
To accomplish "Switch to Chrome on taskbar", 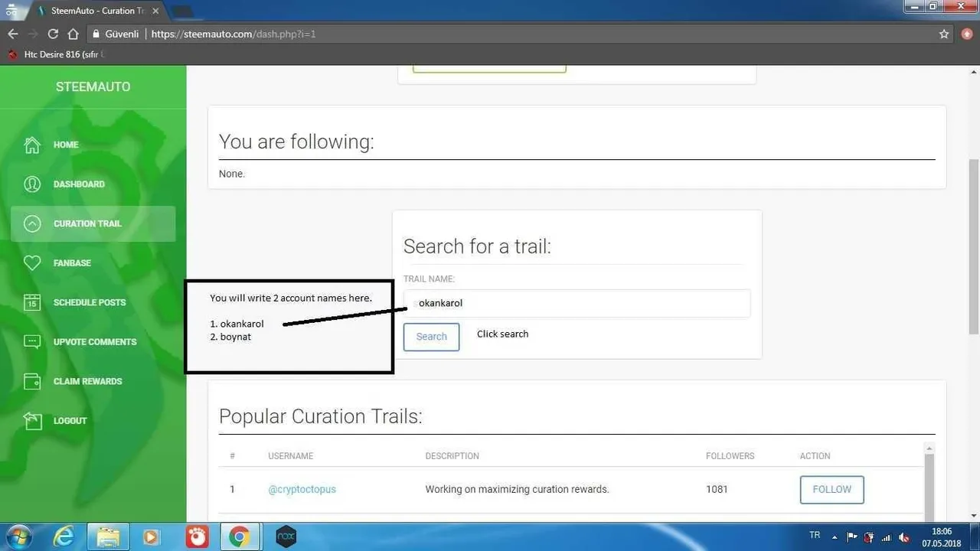I will [x=240, y=536].
